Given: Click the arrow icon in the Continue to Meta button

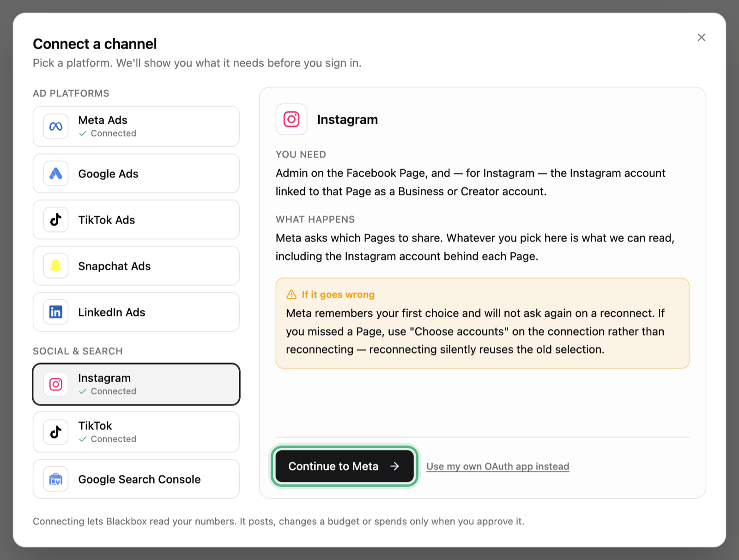Looking at the screenshot, I should click(394, 466).
